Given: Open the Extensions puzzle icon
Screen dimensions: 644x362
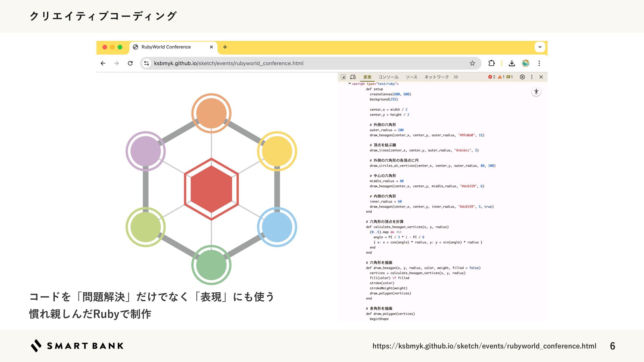Looking at the screenshot, I should [x=491, y=63].
